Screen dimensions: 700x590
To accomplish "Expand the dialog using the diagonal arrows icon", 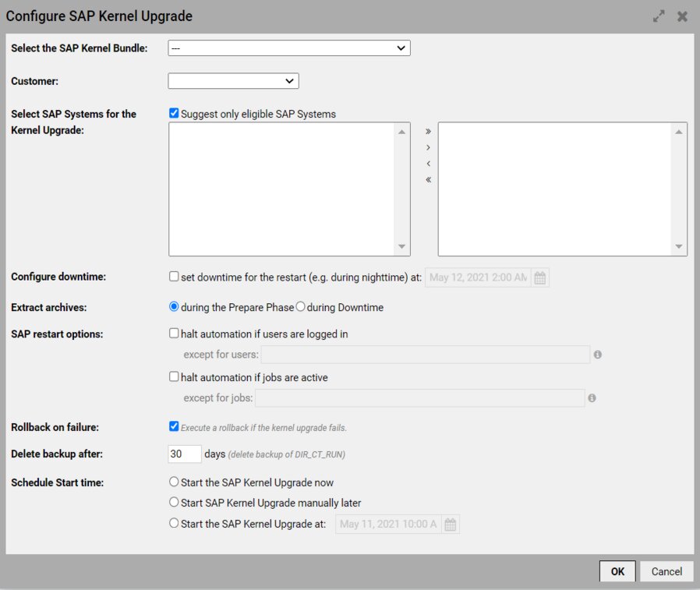I will (x=659, y=16).
